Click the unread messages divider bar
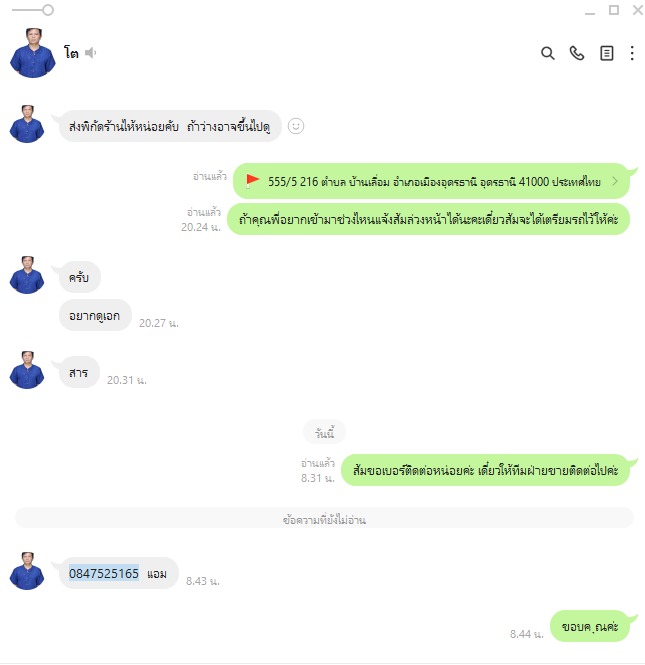This screenshot has height=665, width=645. click(x=324, y=520)
